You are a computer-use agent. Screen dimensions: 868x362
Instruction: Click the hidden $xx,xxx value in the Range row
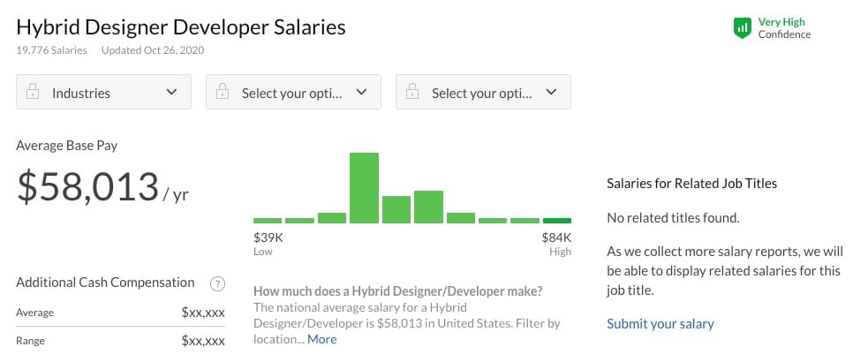205,340
